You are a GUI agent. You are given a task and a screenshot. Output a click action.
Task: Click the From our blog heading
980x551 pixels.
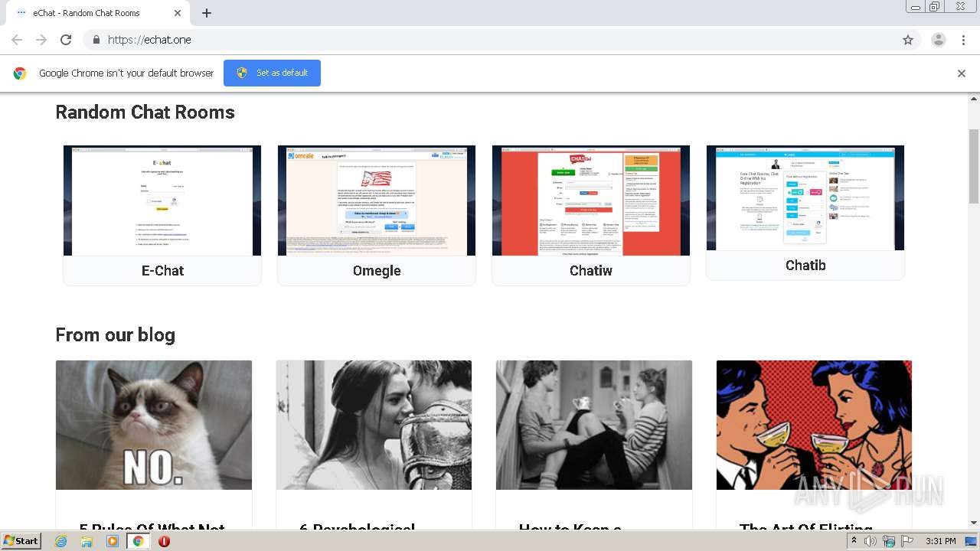[115, 334]
